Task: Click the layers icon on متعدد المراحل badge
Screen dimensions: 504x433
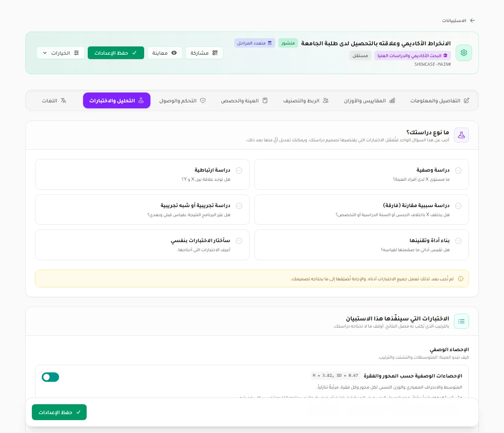Action: [x=270, y=43]
